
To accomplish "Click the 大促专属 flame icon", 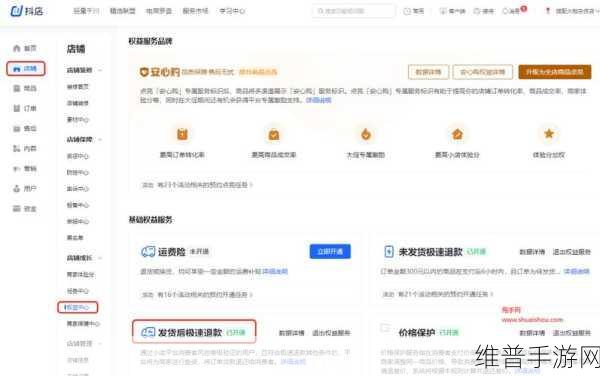I will (366, 134).
